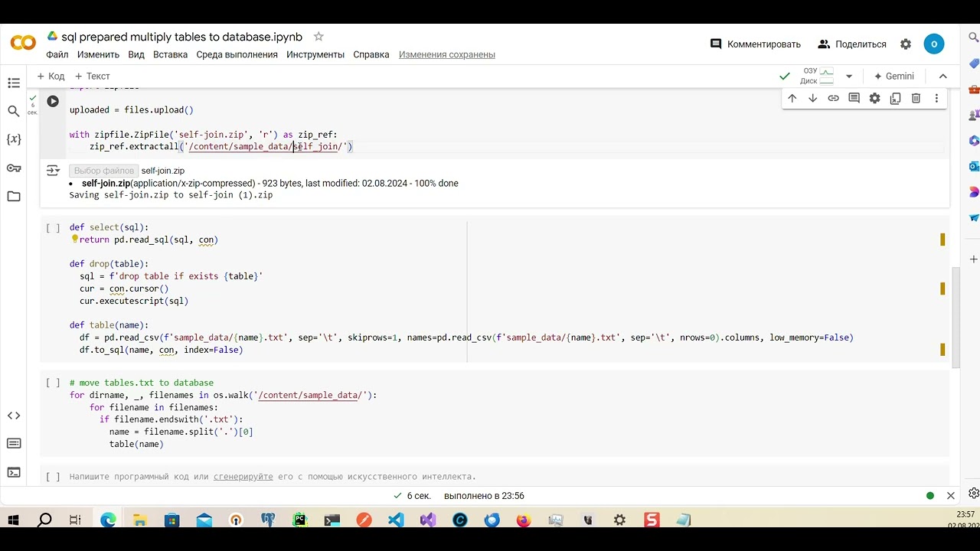Click the сгенерируйте link in empty cell
This screenshot has width=980, height=551.
pyautogui.click(x=243, y=477)
